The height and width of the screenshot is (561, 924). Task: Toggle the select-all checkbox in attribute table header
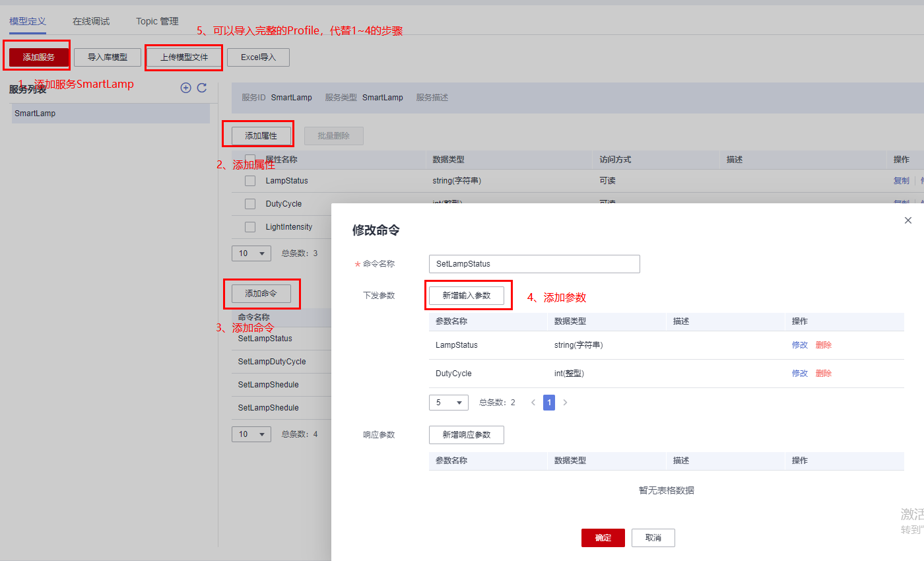[250, 159]
